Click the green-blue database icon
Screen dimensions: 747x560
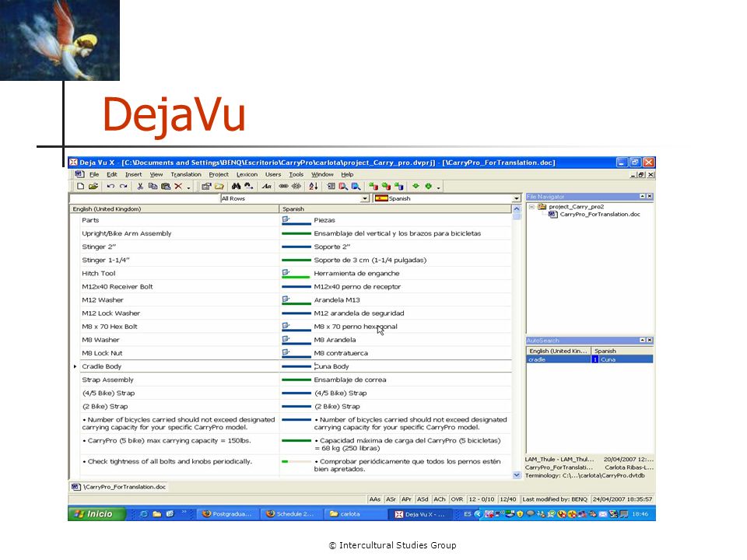(x=398, y=186)
